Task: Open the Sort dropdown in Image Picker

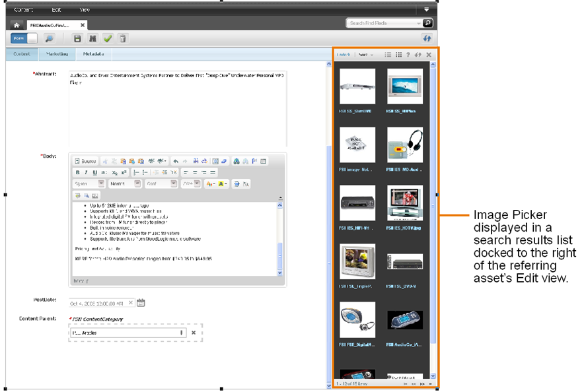Action: click(x=365, y=55)
